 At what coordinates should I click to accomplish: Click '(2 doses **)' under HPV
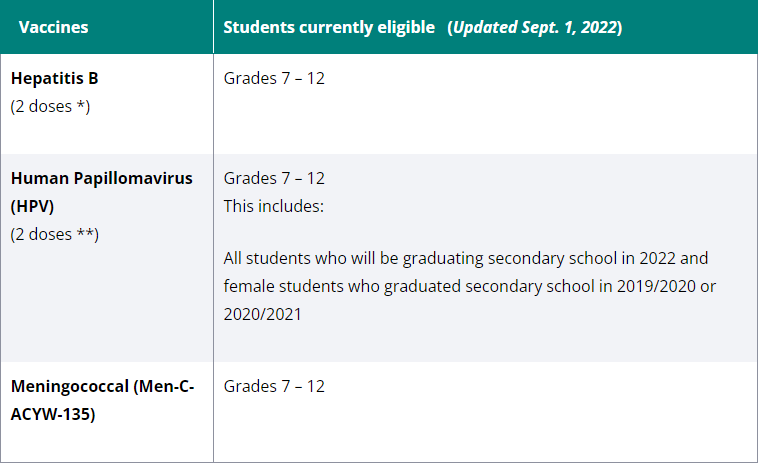tap(55, 234)
